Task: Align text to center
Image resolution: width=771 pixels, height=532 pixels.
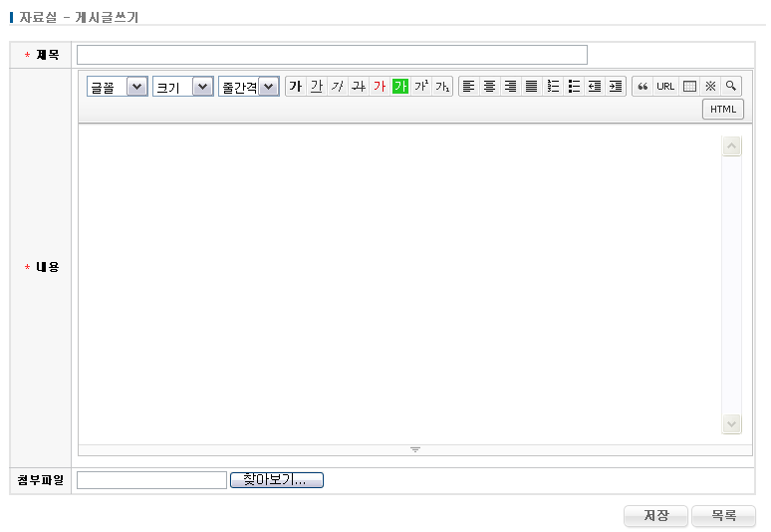Action: pyautogui.click(x=489, y=87)
